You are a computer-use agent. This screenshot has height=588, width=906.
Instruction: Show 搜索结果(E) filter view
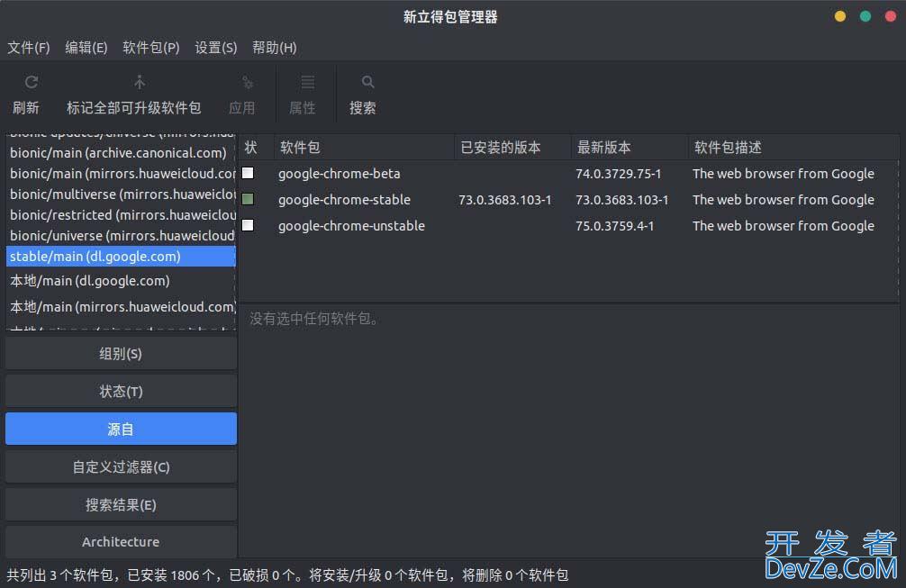click(121, 505)
